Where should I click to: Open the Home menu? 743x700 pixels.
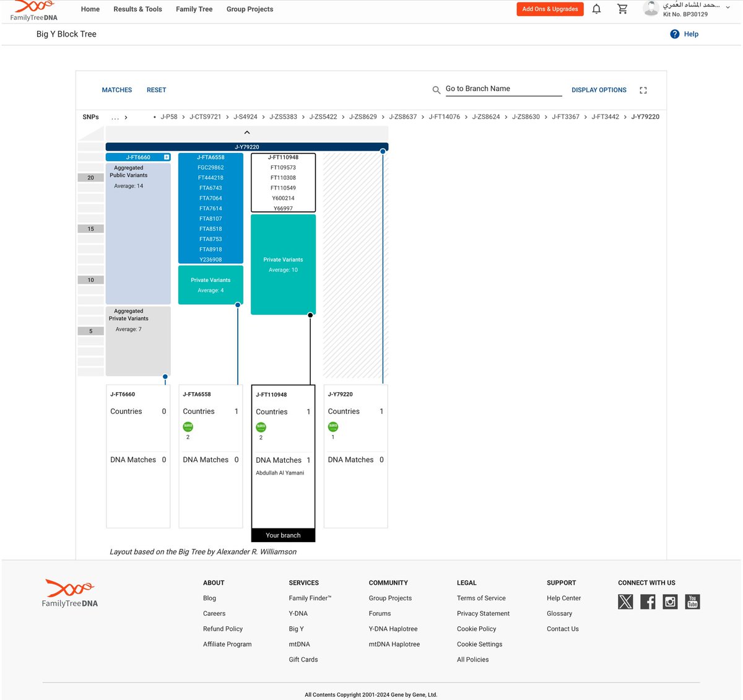click(x=90, y=9)
